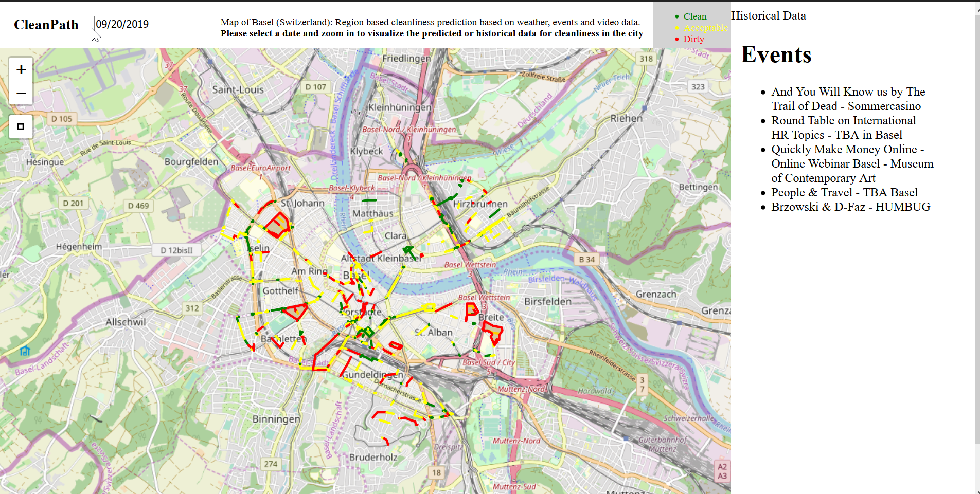Viewport: 980px width, 494px height.
Task: Click the Saint-Louis label on map
Action: [238, 89]
